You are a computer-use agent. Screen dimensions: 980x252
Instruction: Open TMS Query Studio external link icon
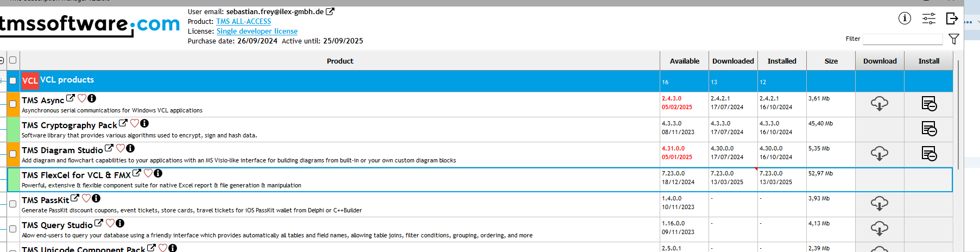(99, 223)
